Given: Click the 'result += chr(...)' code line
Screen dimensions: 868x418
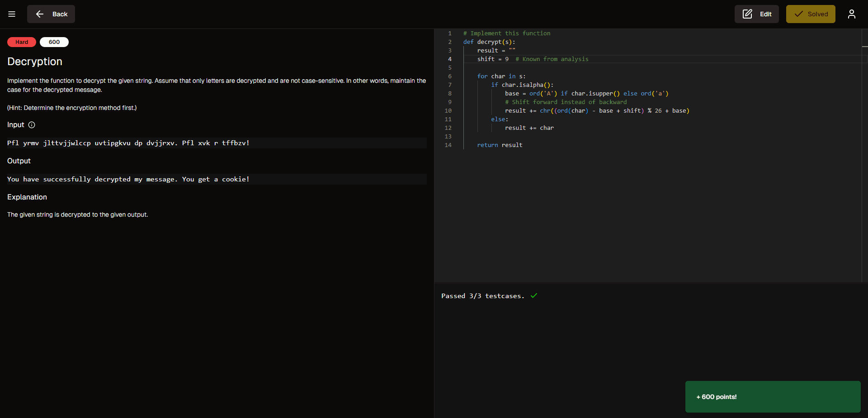Looking at the screenshot, I should pyautogui.click(x=597, y=111).
